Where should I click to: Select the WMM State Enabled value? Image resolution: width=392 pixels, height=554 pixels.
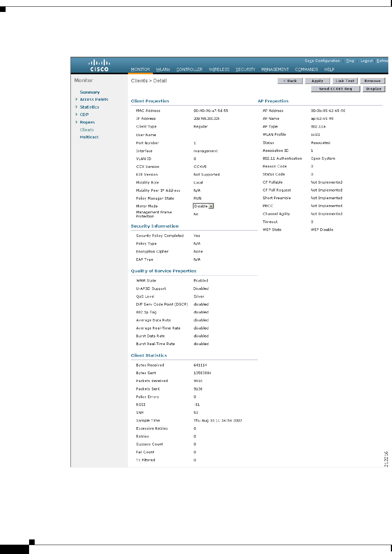tap(201, 281)
